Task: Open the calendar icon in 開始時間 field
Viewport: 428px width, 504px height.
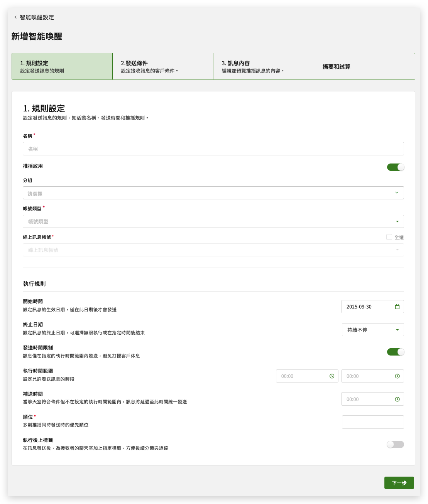Action: tap(397, 307)
